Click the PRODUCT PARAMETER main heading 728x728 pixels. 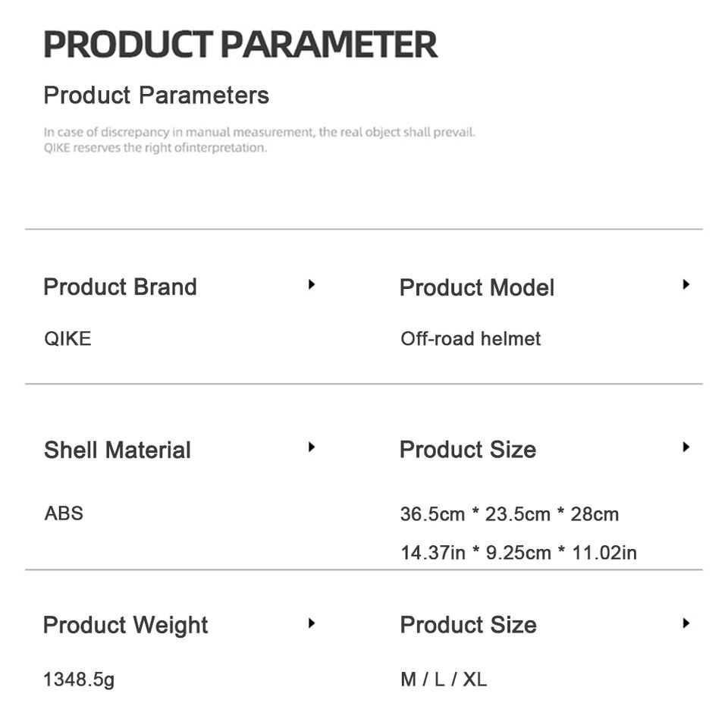pos(240,45)
